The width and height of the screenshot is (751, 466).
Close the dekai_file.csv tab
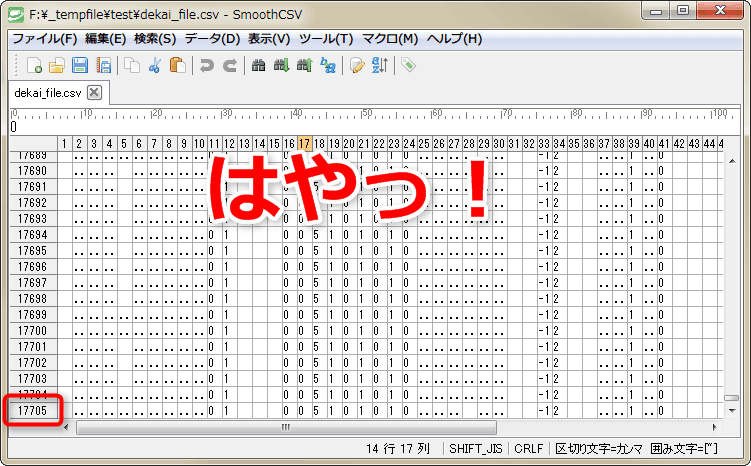(x=94, y=92)
